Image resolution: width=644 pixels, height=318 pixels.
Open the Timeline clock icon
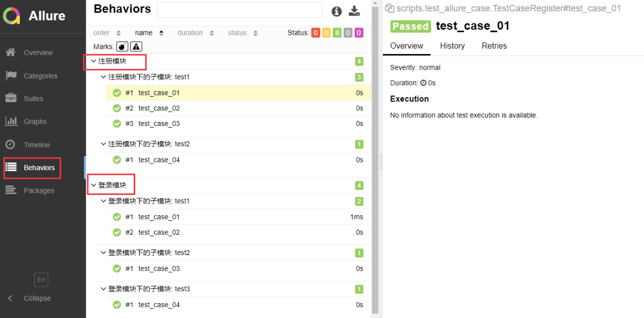click(x=10, y=145)
